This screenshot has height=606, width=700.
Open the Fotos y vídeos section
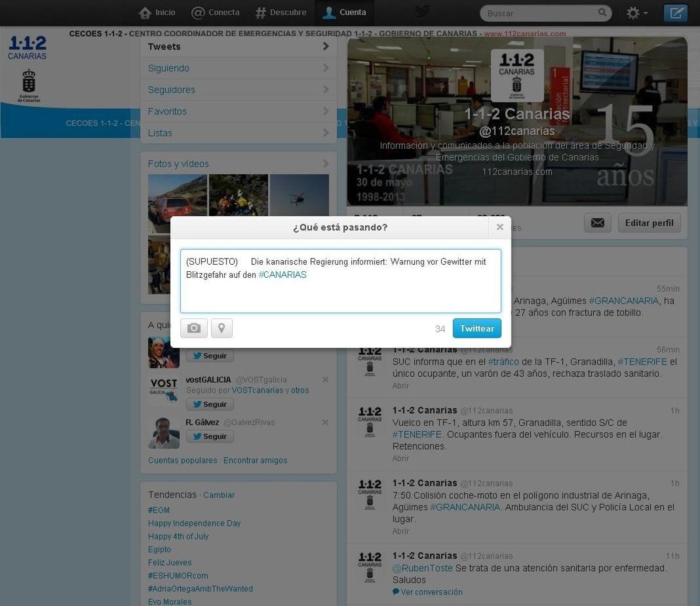[238, 164]
